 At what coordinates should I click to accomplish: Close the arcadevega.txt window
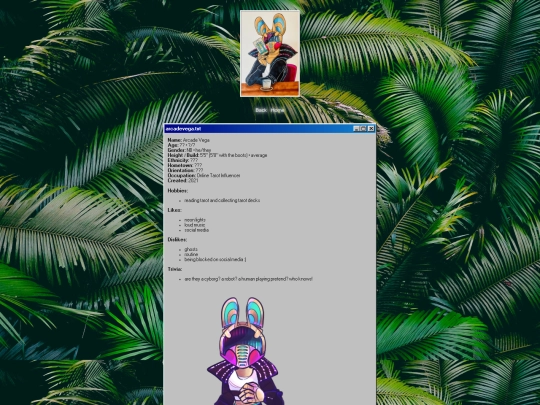point(371,128)
